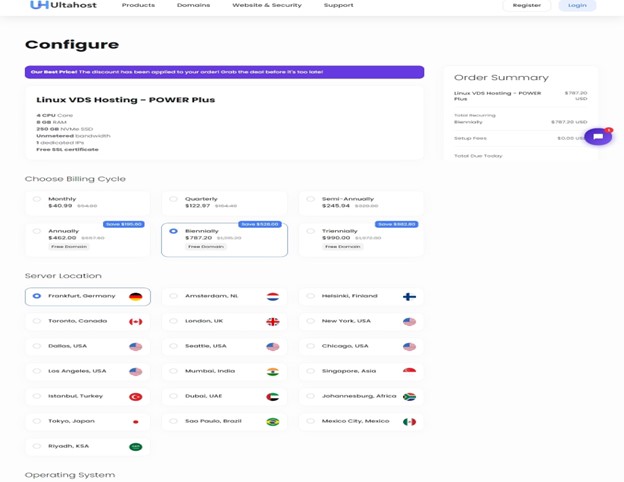Click the Istanbul, Turkey label
This screenshot has height=482, width=624.
point(76,396)
